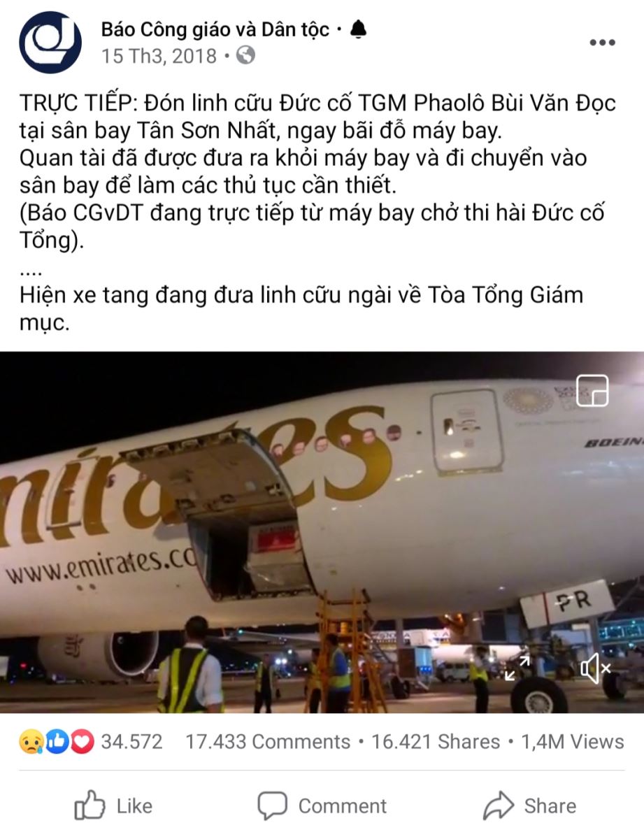Toggle the notification bell beside page name
This screenshot has height=839, width=644.
click(358, 29)
